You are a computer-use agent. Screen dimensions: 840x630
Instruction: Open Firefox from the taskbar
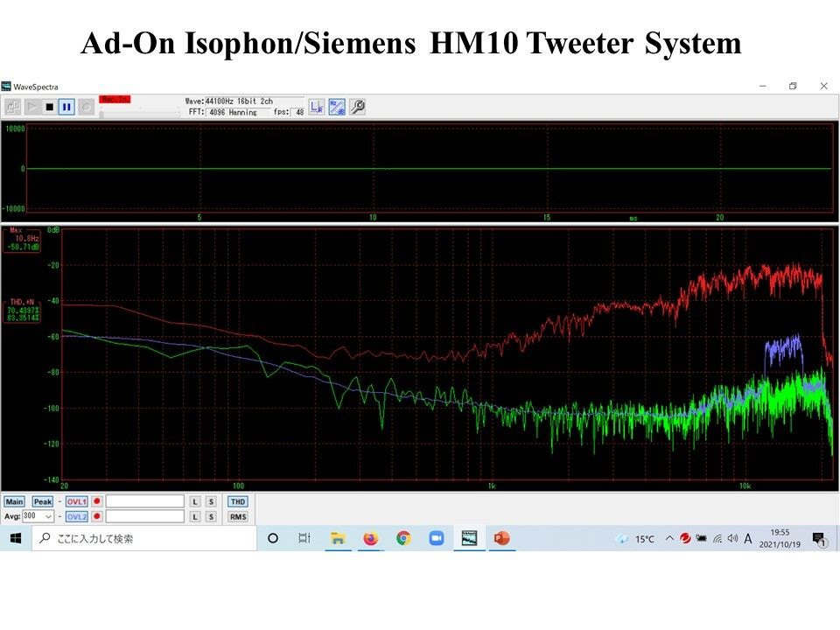[371, 538]
